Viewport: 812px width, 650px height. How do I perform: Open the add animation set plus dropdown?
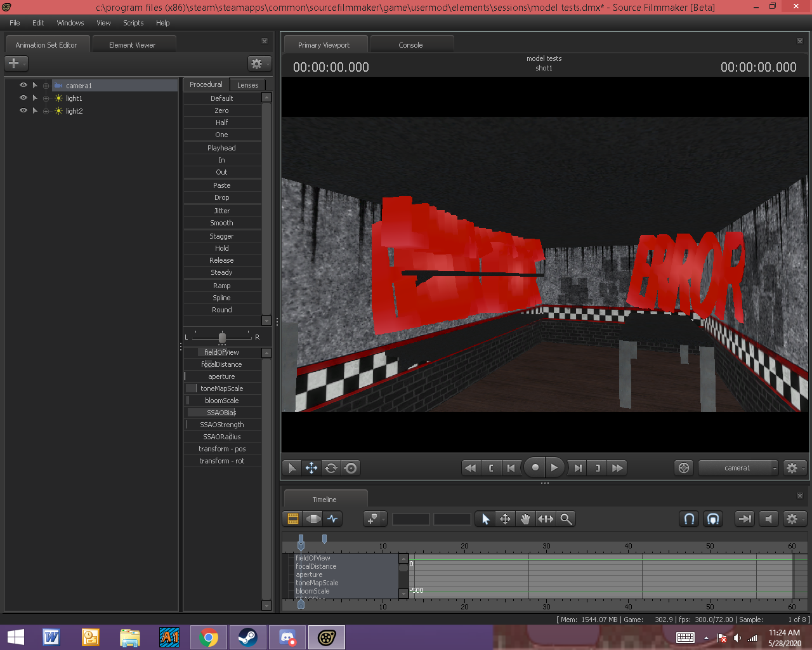pyautogui.click(x=16, y=63)
